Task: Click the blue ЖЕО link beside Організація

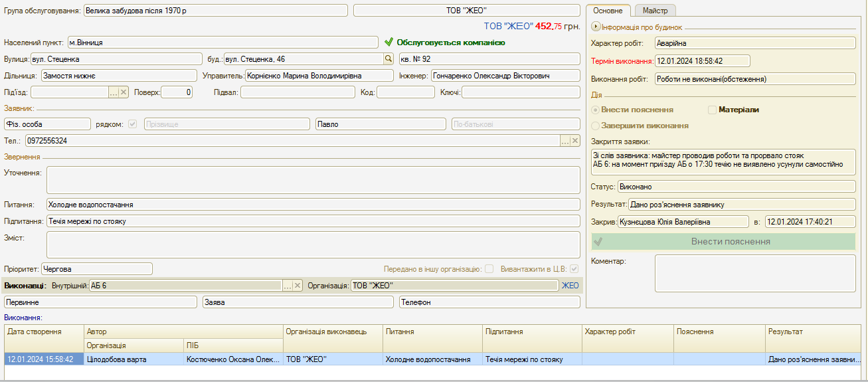Action: tap(570, 286)
